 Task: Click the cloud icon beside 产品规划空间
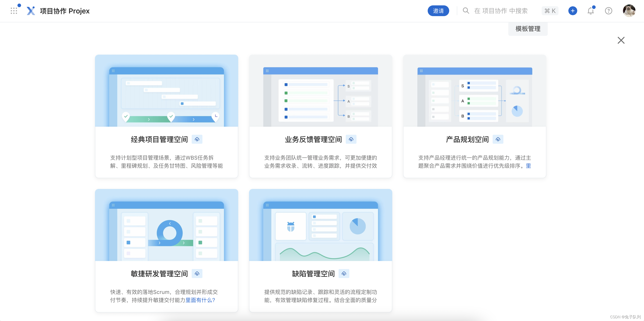coord(498,139)
